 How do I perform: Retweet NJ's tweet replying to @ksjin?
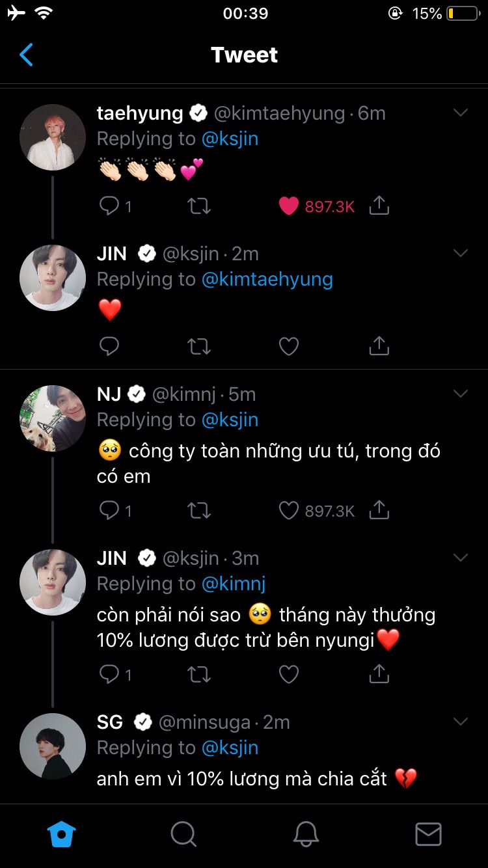tap(198, 511)
